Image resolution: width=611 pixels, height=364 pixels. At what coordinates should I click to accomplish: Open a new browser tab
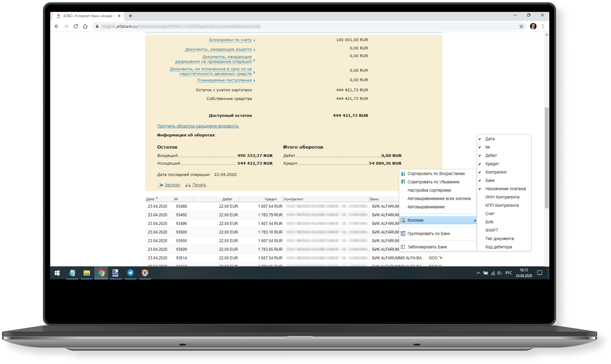[130, 16]
